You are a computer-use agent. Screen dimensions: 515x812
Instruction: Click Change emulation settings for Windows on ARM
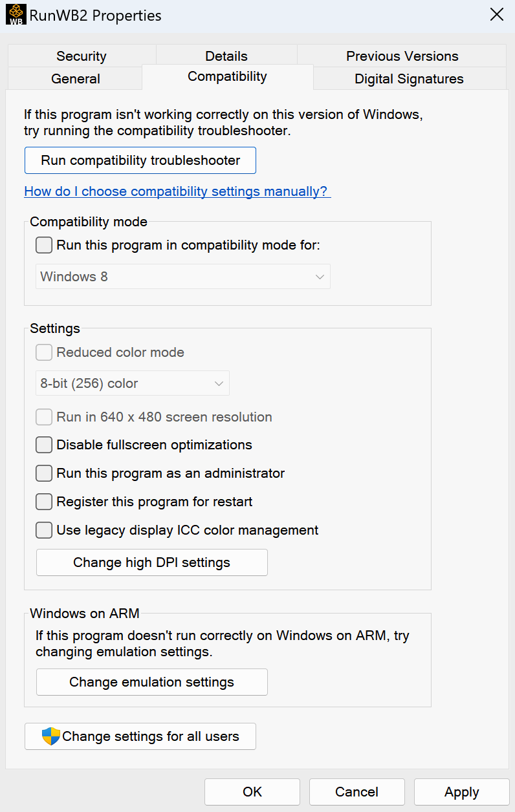tap(151, 681)
